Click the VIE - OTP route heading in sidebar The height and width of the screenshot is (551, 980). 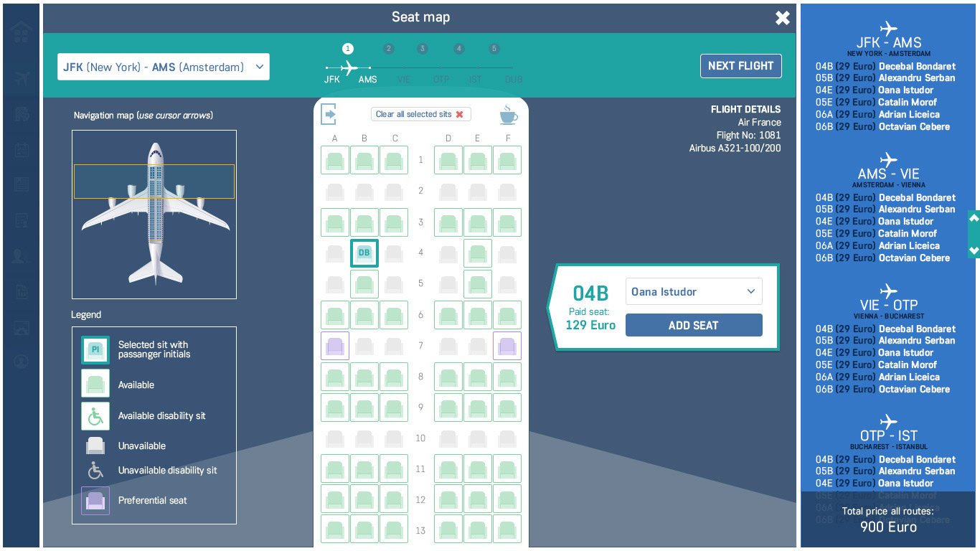coord(888,306)
